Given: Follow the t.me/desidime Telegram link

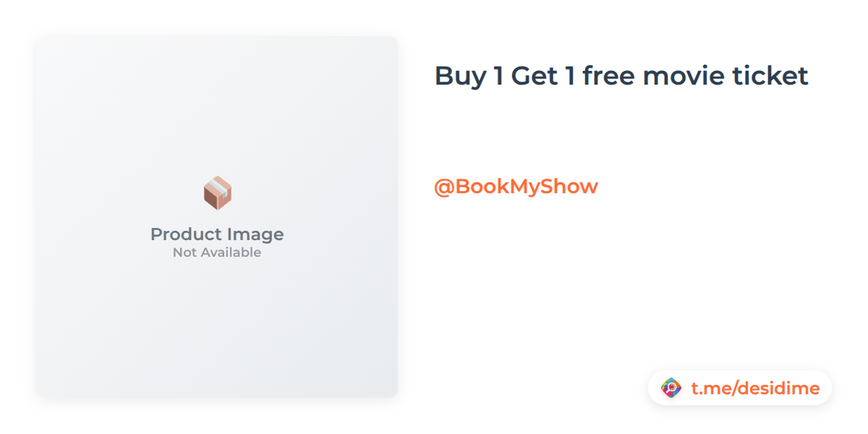Looking at the screenshot, I should [x=755, y=388].
